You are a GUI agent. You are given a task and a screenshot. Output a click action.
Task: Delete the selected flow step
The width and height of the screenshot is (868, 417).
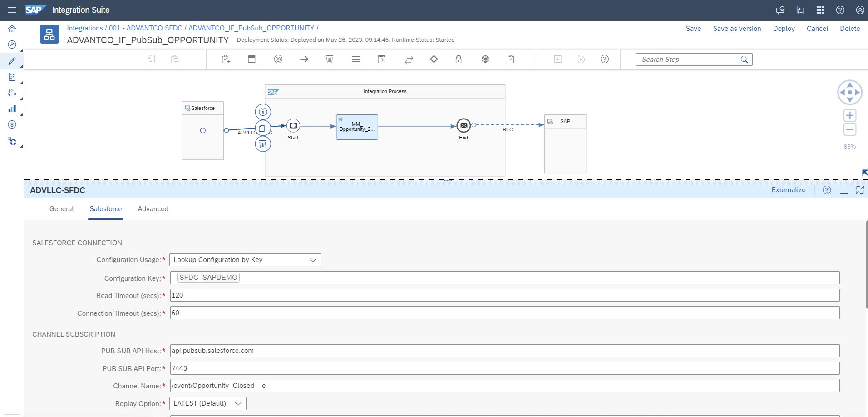(330, 59)
